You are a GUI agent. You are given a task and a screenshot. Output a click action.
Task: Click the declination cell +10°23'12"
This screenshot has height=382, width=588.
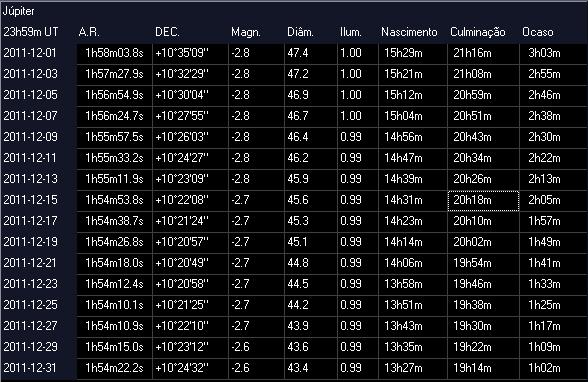[x=190, y=347]
